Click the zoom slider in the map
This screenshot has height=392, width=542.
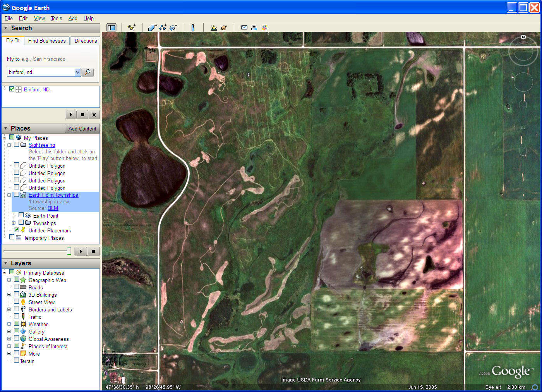coord(523,127)
